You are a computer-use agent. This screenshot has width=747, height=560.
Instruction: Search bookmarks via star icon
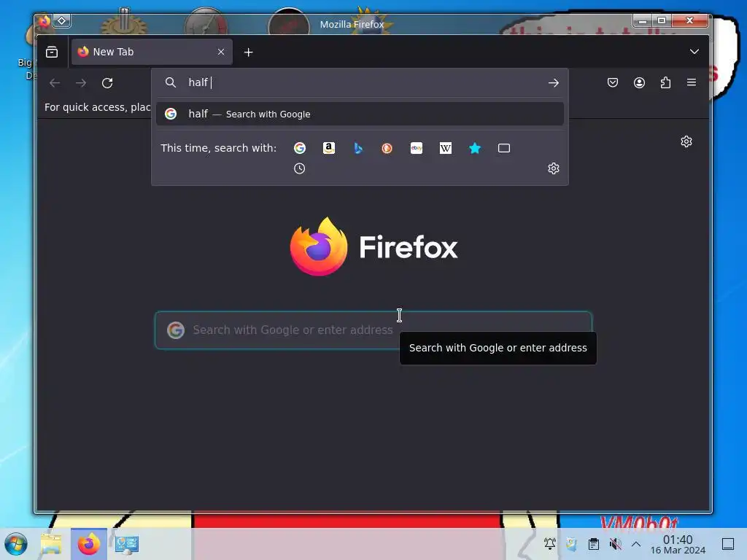[x=475, y=148]
